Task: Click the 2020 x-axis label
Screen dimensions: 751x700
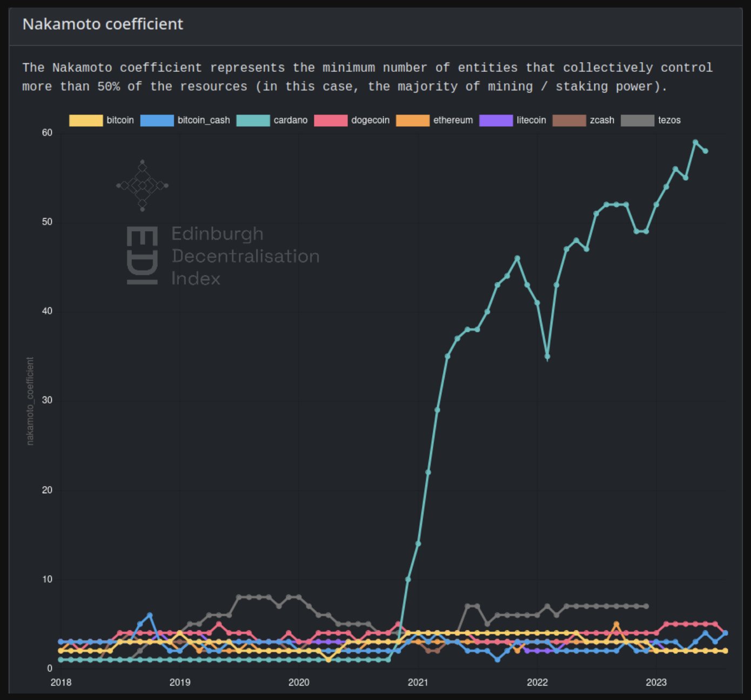Action: coord(299,682)
